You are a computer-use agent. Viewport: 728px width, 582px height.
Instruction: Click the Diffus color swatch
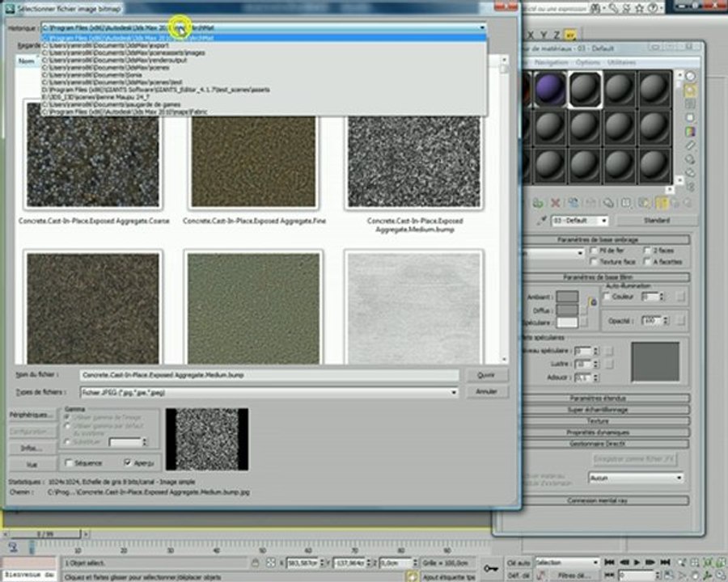567,309
